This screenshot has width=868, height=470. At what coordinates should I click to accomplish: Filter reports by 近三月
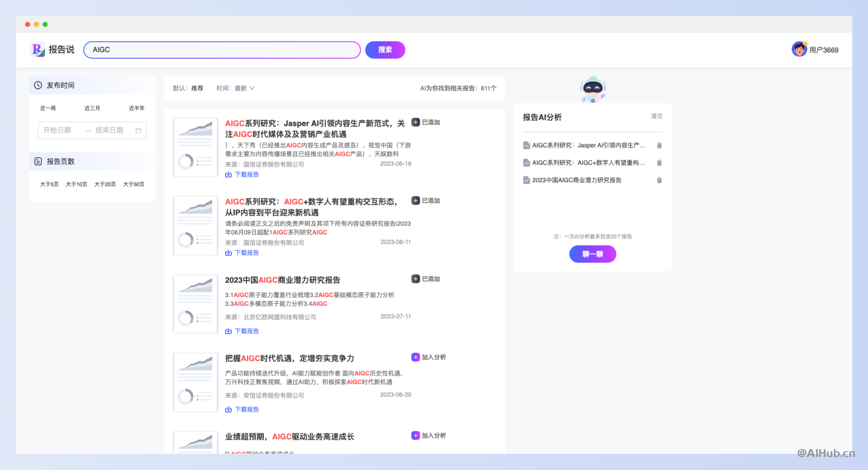[x=92, y=108]
